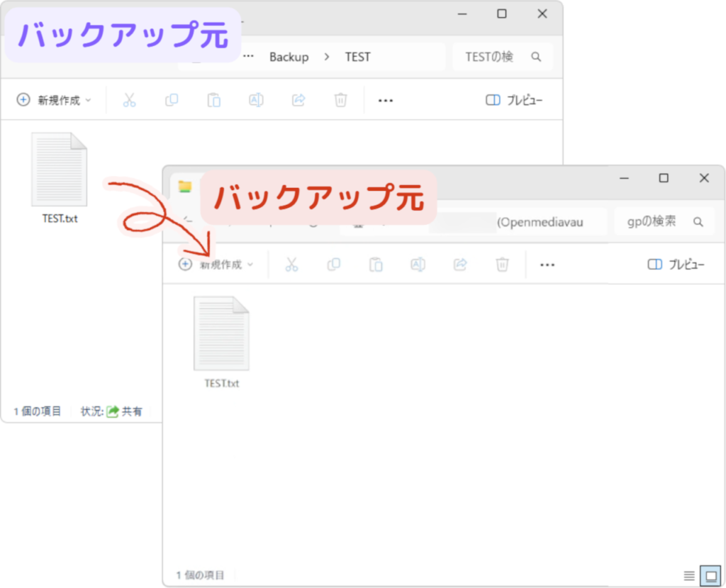Click the Delete trash icon in the TEST window

(x=341, y=100)
